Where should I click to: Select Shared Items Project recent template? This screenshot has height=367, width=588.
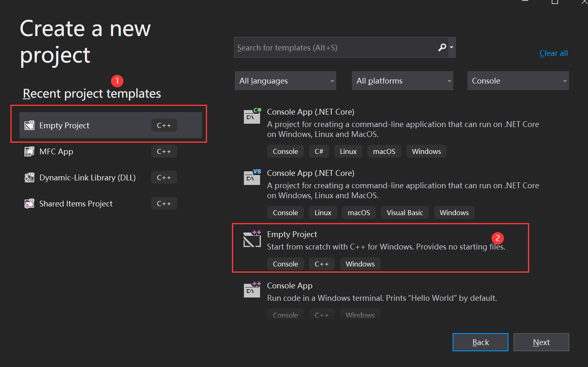tap(111, 204)
